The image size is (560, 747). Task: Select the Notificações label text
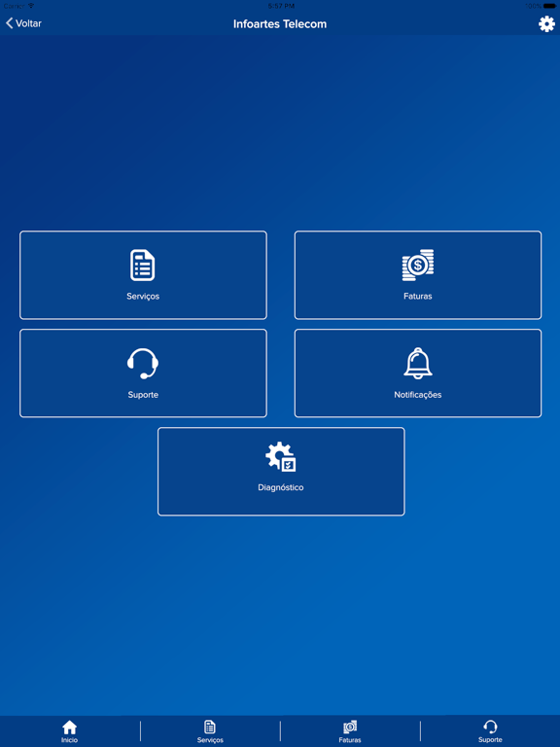418,395
